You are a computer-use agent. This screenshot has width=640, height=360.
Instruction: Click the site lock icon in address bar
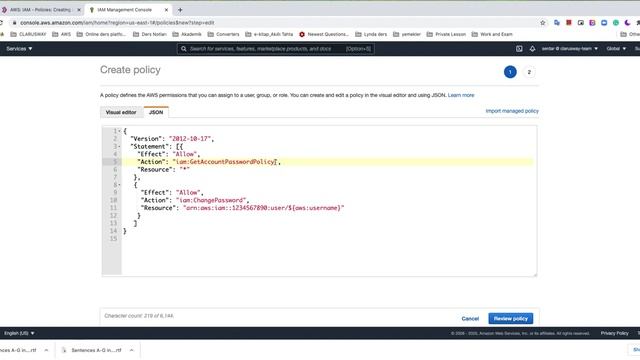(x=14, y=23)
